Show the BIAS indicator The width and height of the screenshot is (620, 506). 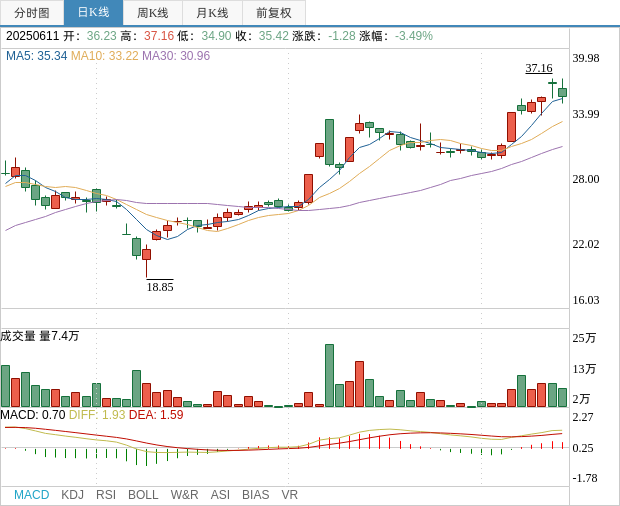pos(255,495)
